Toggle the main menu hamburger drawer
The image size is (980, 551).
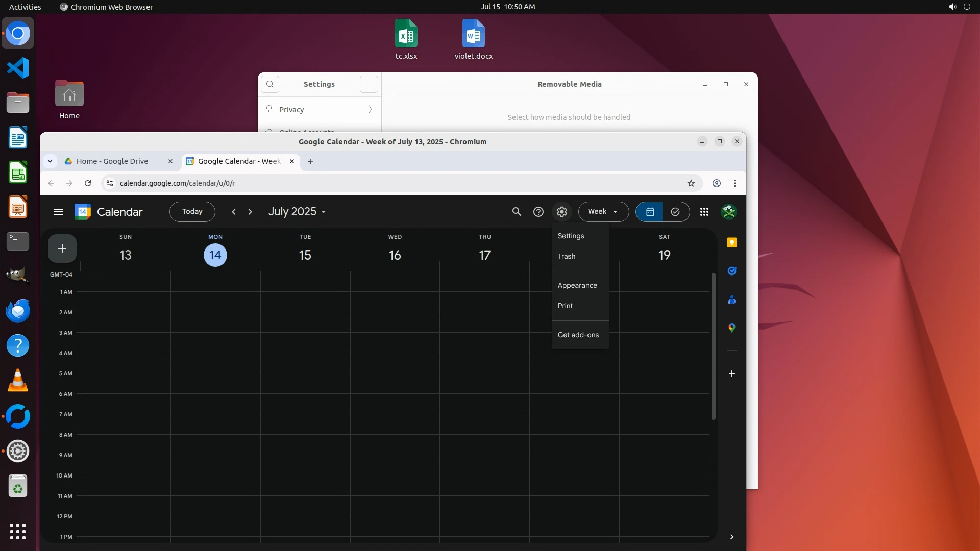point(58,212)
